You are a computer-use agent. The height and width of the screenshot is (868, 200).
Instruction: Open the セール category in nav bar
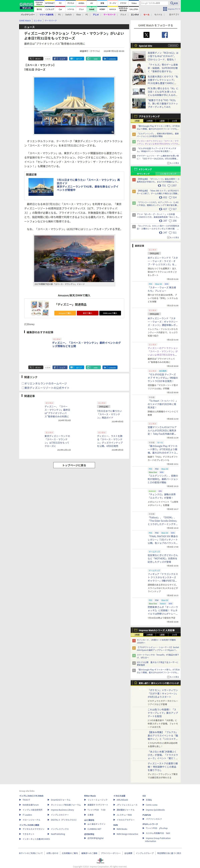tap(146, 15)
